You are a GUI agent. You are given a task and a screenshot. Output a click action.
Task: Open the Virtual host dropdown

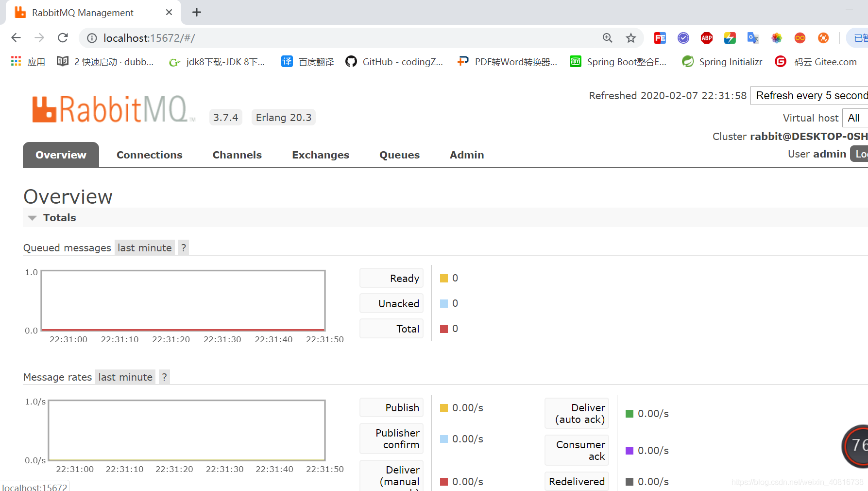(x=855, y=118)
